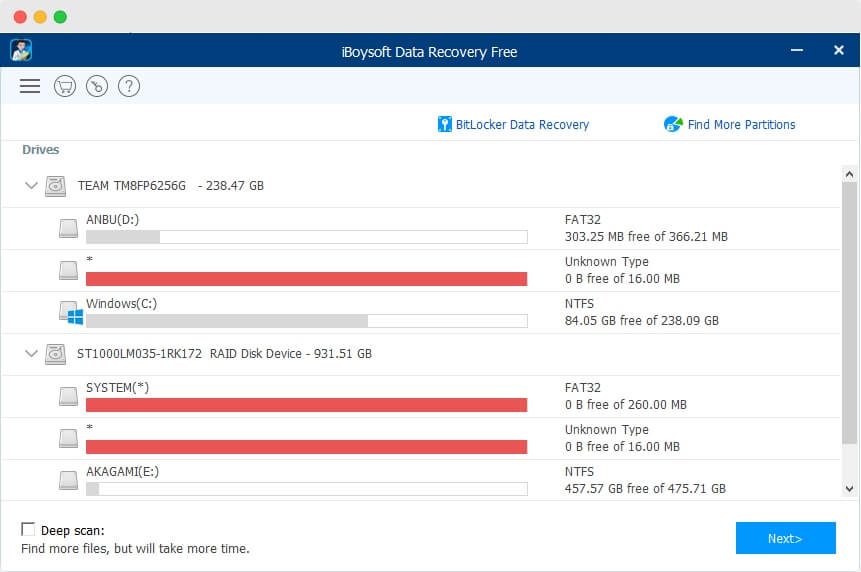Open the hamburger menu
Image resolution: width=861 pixels, height=572 pixels.
click(x=30, y=86)
